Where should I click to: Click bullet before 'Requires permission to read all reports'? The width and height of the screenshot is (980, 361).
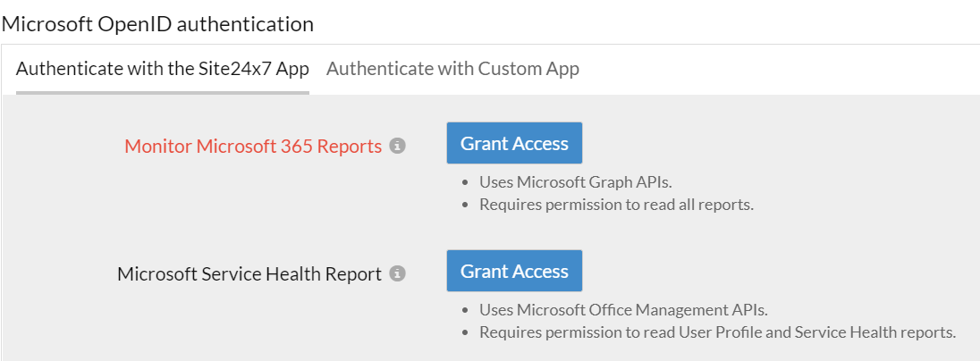point(466,206)
